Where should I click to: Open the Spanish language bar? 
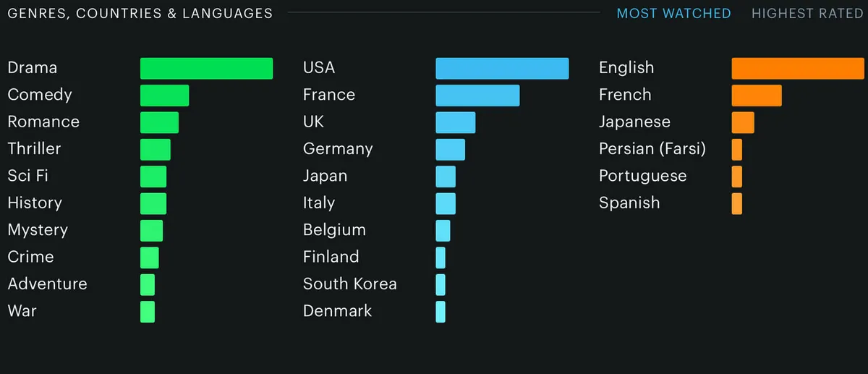click(737, 203)
